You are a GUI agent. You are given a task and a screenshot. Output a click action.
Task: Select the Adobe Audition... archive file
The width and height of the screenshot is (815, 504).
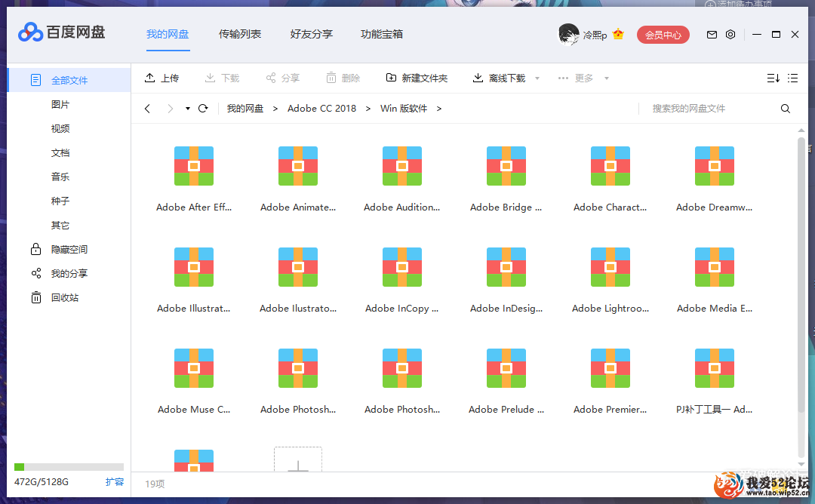[x=401, y=166]
